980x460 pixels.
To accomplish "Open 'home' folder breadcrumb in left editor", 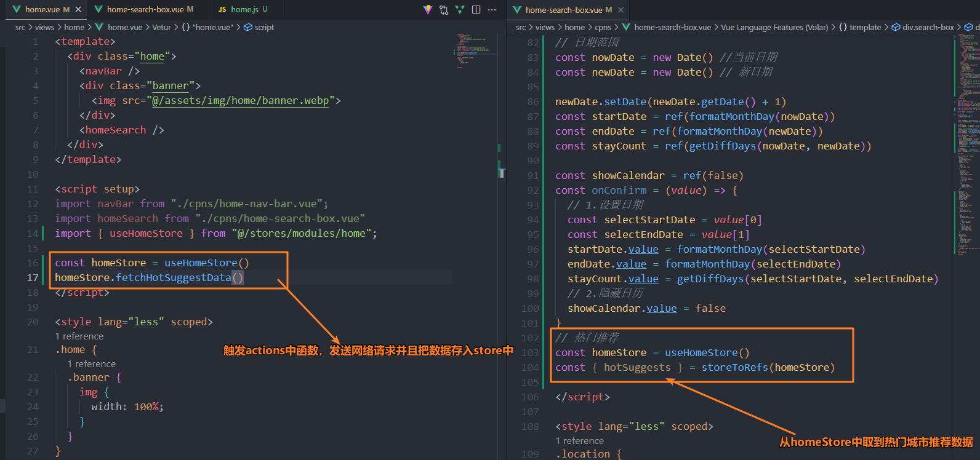I will click(x=74, y=27).
